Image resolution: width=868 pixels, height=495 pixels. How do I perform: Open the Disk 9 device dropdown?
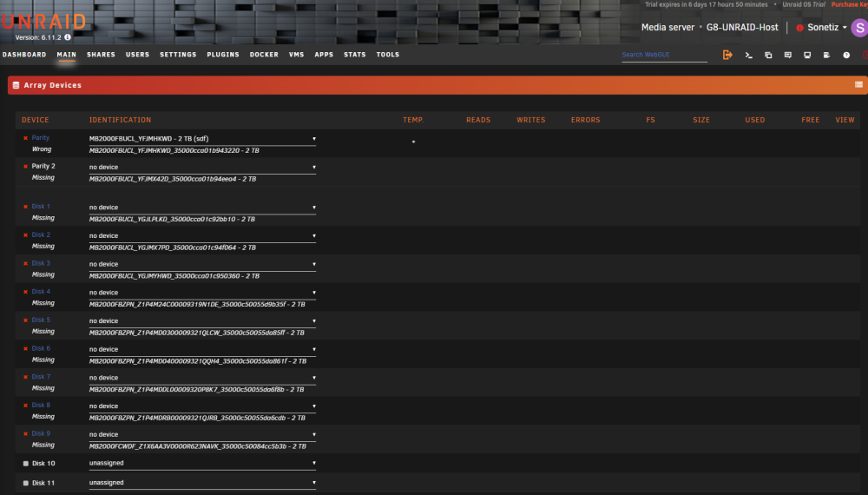(202, 435)
